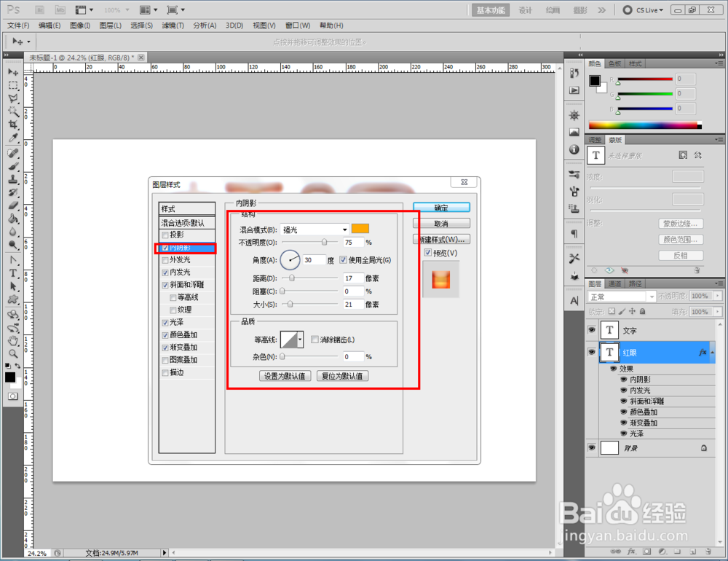The height and width of the screenshot is (561, 728).
Task: Select the Brush tool
Action: tap(13, 166)
